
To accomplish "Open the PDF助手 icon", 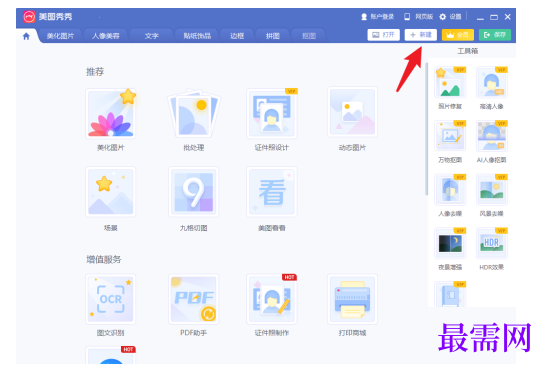I will tap(194, 299).
